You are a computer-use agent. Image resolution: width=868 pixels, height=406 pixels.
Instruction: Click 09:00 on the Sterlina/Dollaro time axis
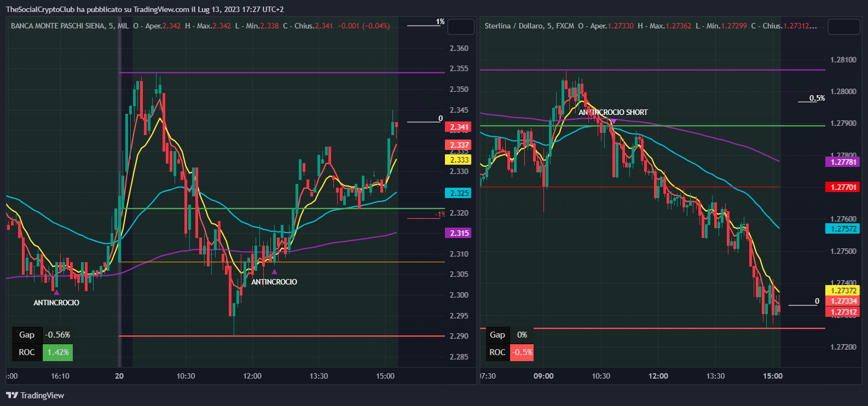543,376
